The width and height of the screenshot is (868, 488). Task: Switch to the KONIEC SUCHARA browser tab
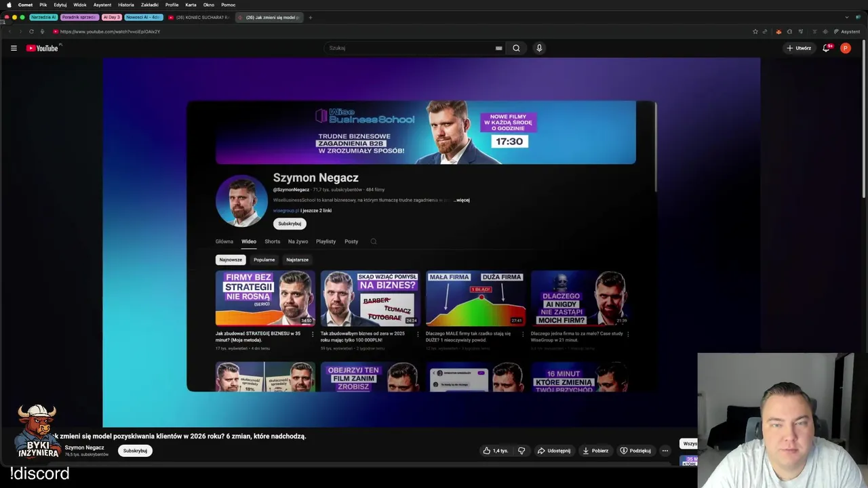[199, 17]
